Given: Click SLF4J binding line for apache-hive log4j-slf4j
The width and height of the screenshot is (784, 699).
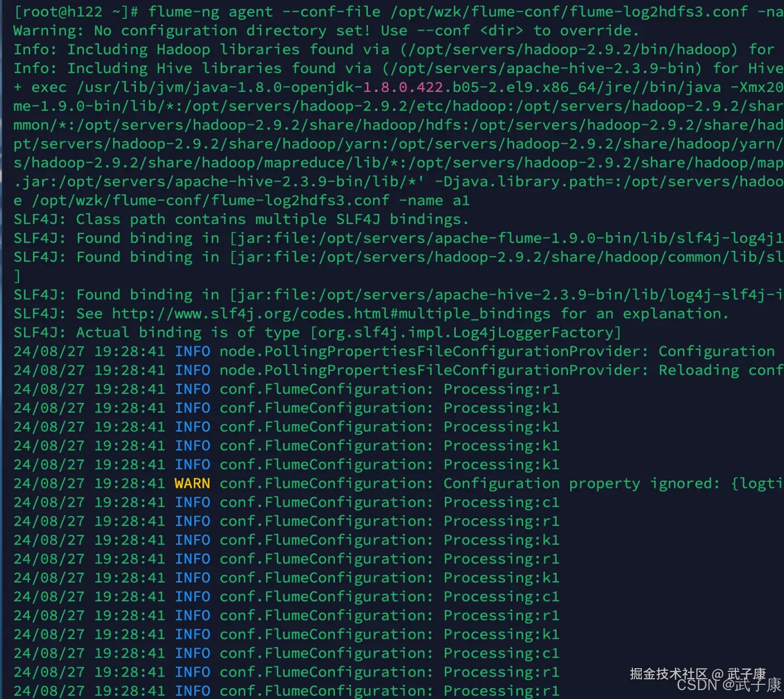Looking at the screenshot, I should (x=398, y=295).
